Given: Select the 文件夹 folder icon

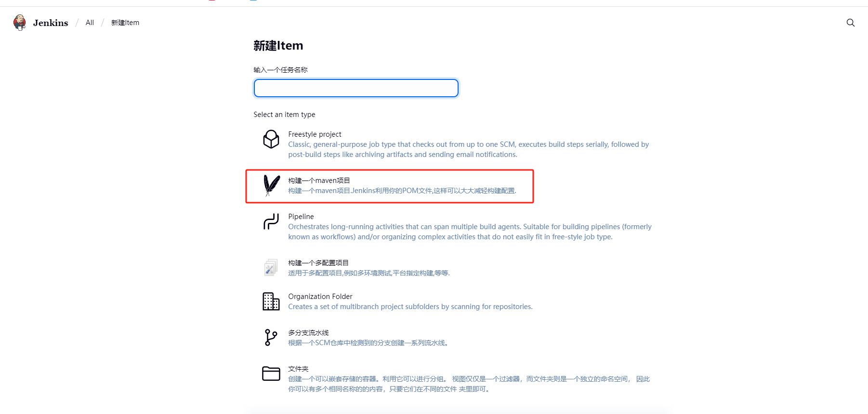Looking at the screenshot, I should coord(271,374).
